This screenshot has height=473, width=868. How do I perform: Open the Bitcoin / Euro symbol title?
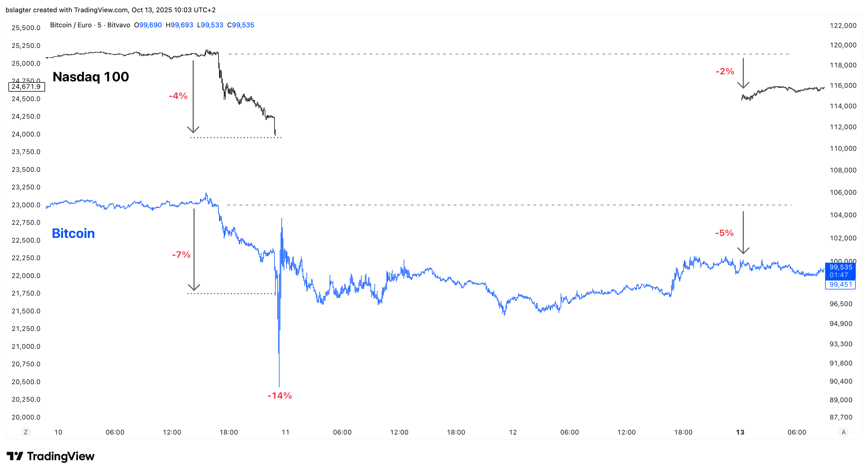(x=71, y=25)
